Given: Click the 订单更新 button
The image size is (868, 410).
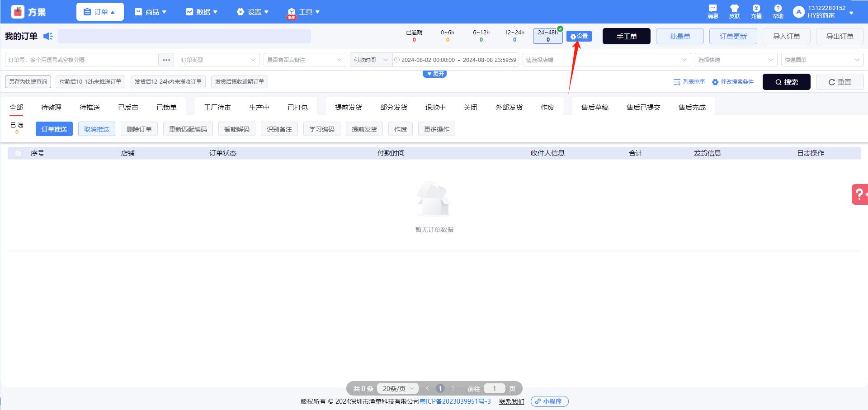Looking at the screenshot, I should pos(733,36).
